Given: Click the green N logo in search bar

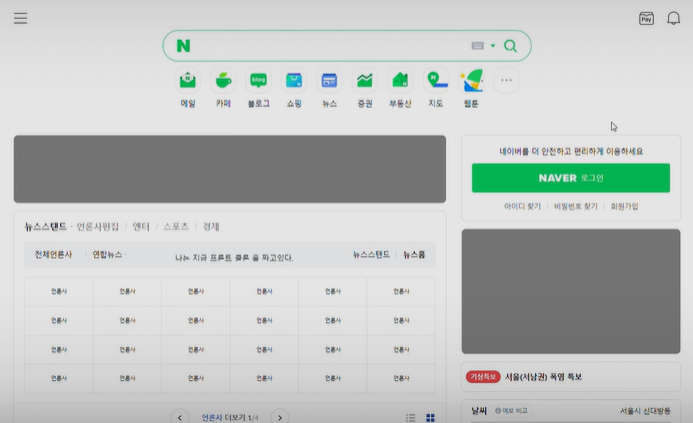Looking at the screenshot, I should click(x=183, y=46).
